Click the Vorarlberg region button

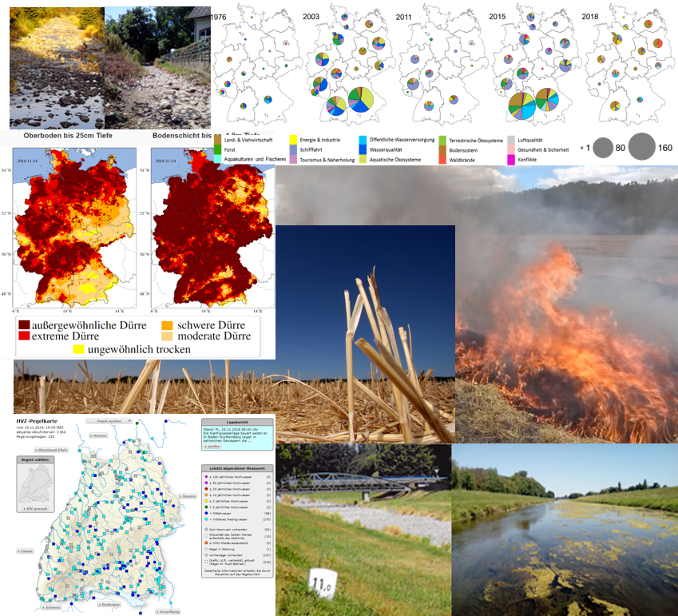coord(168,612)
